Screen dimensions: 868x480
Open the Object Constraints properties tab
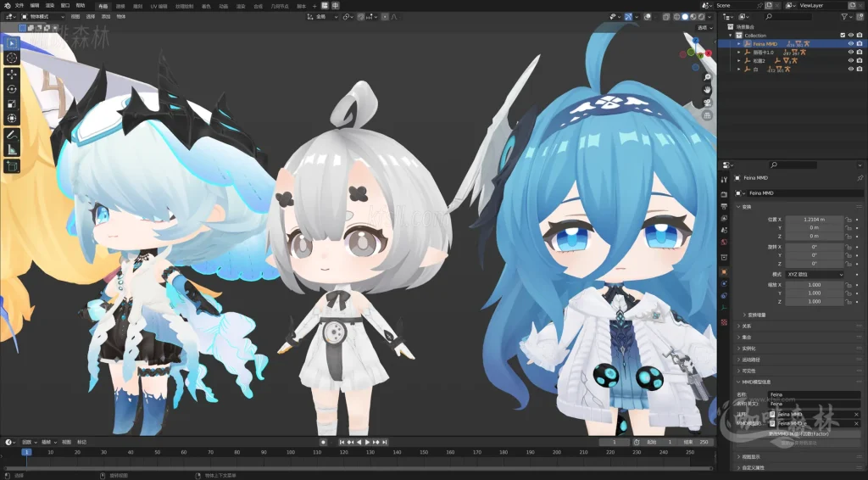[x=724, y=296]
